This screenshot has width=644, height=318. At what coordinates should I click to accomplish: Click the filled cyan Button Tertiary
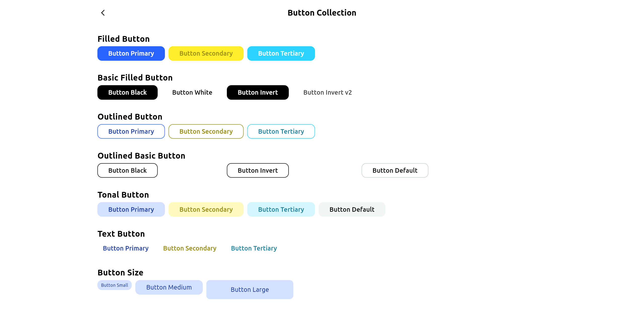281,53
